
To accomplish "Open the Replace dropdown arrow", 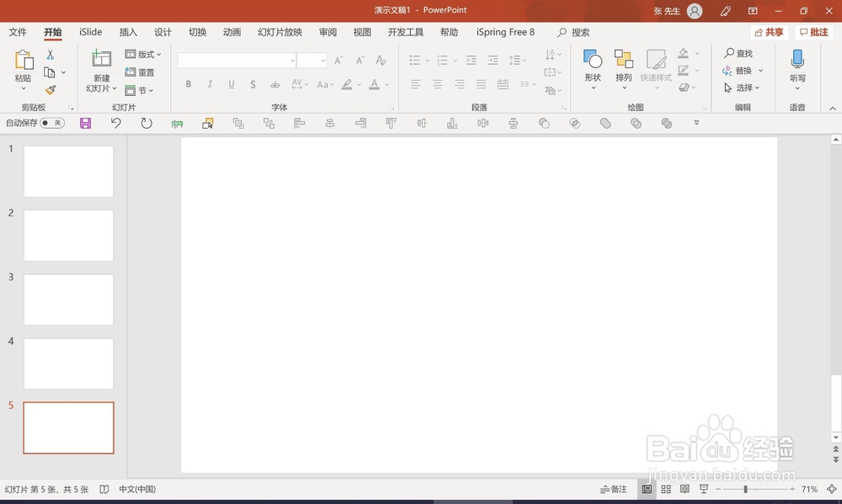I will click(760, 71).
